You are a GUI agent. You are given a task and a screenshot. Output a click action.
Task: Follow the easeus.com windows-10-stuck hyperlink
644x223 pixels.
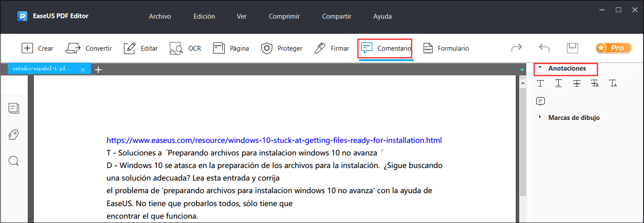tap(274, 140)
